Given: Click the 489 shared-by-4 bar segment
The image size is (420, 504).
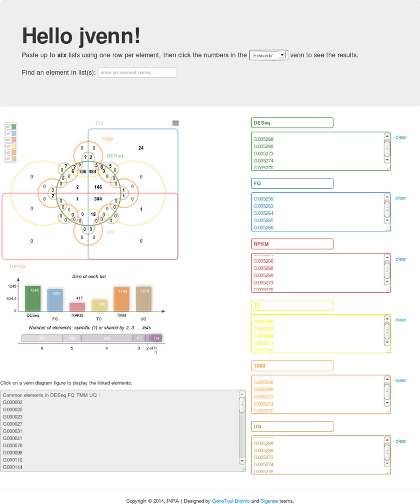Looking at the screenshot, I should point(107,338).
